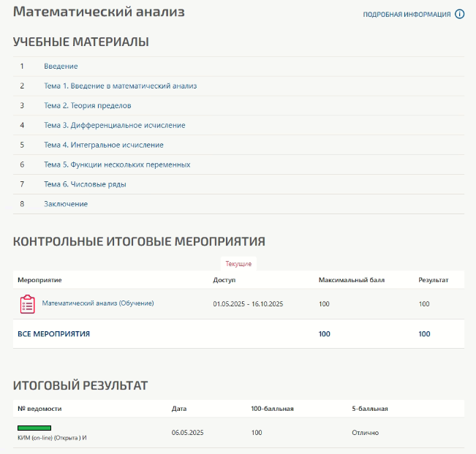This screenshot has height=454, width=476.
Task: Open the Заключение material
Action: pos(66,204)
